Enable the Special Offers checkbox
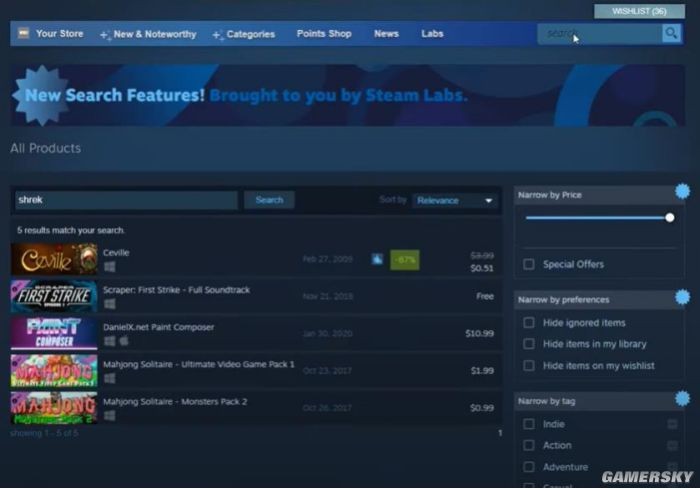The image size is (700, 489). (x=529, y=264)
